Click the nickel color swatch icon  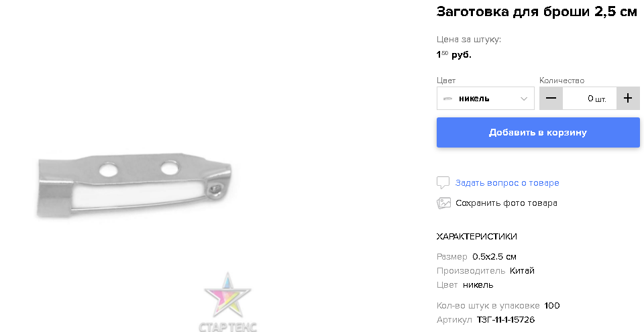tap(447, 99)
